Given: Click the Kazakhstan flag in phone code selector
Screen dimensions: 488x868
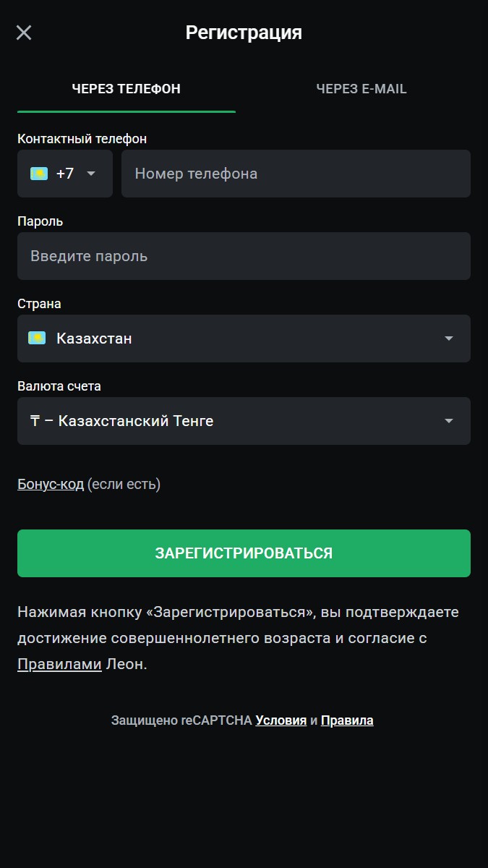Looking at the screenshot, I should pyautogui.click(x=39, y=174).
